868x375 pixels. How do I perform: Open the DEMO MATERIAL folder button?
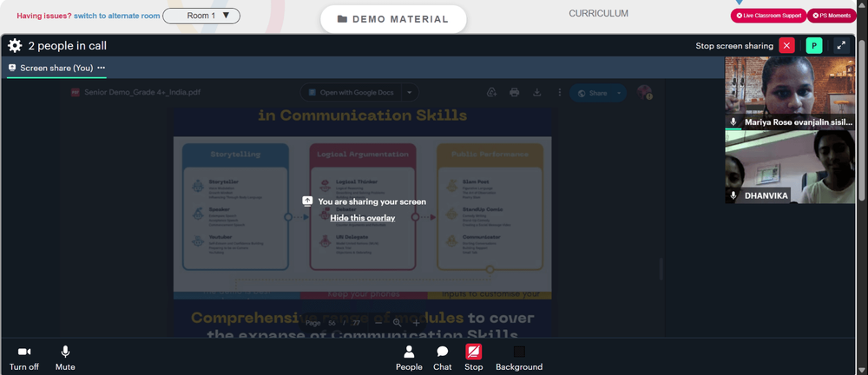click(393, 19)
